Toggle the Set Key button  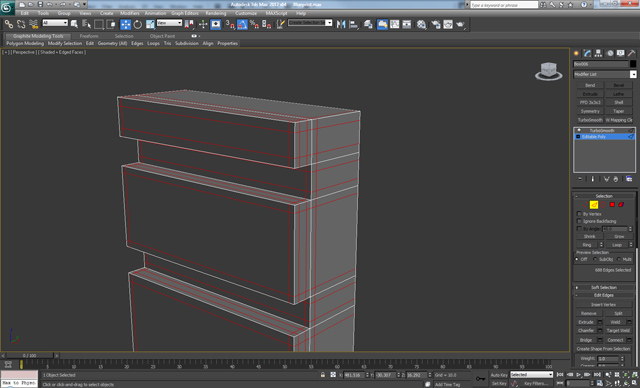[499, 384]
